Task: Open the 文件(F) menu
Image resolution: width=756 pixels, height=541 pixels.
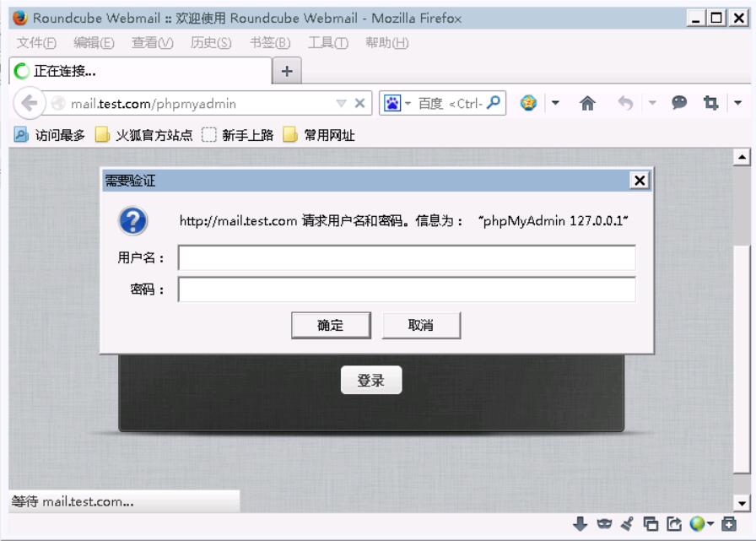Action: [36, 43]
